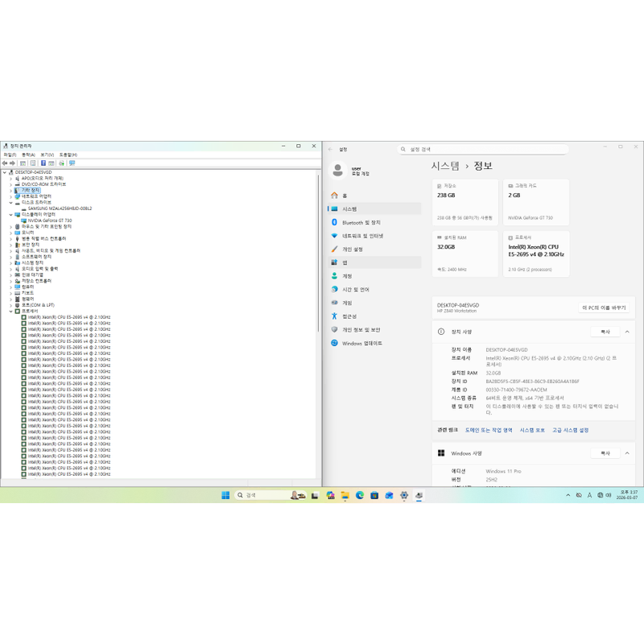Select the NVIDIA GeForce GT 730 device
Screen dimensions: 644x644
[50, 221]
